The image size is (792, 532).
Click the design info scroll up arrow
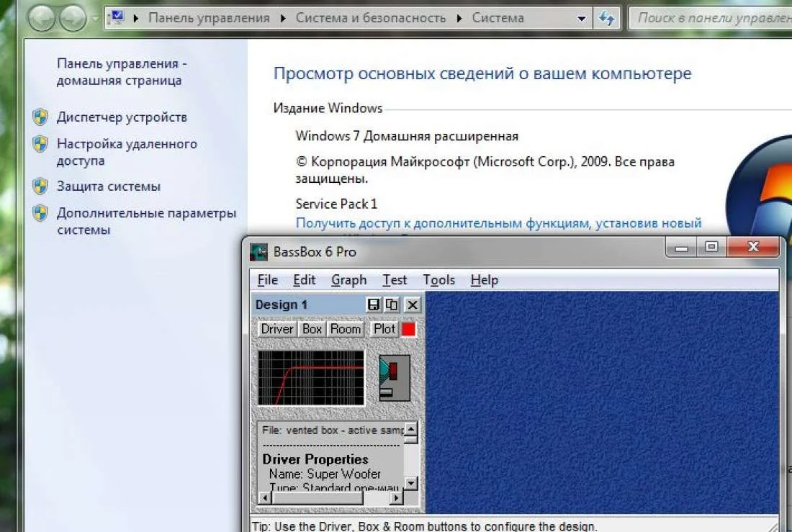click(411, 429)
